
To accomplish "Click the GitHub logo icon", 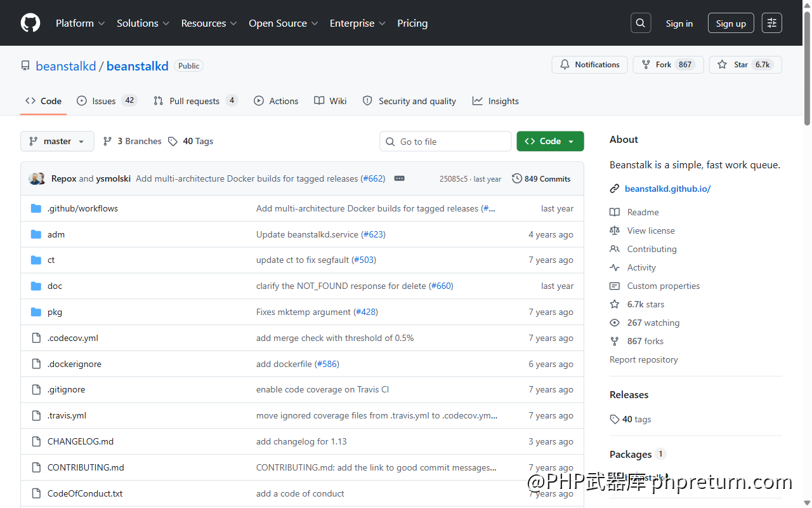I will click(30, 23).
